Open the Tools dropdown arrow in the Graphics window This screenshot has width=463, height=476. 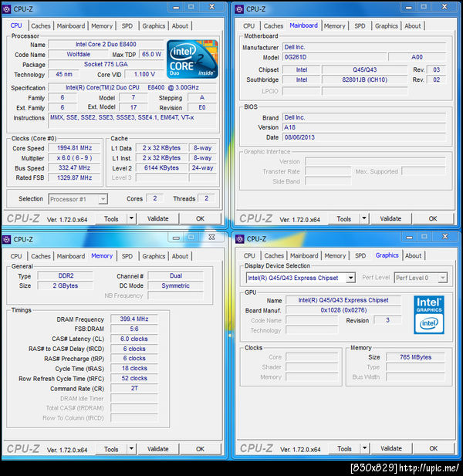point(365,448)
